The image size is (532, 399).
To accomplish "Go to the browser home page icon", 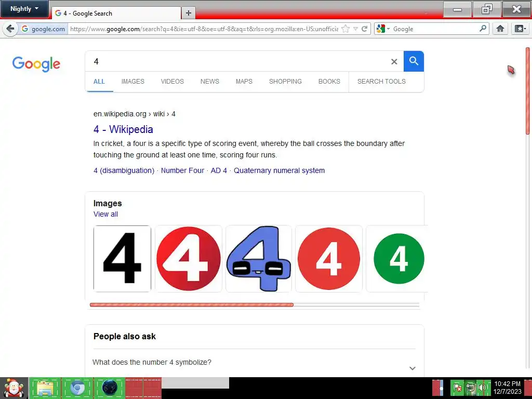I will click(x=500, y=29).
